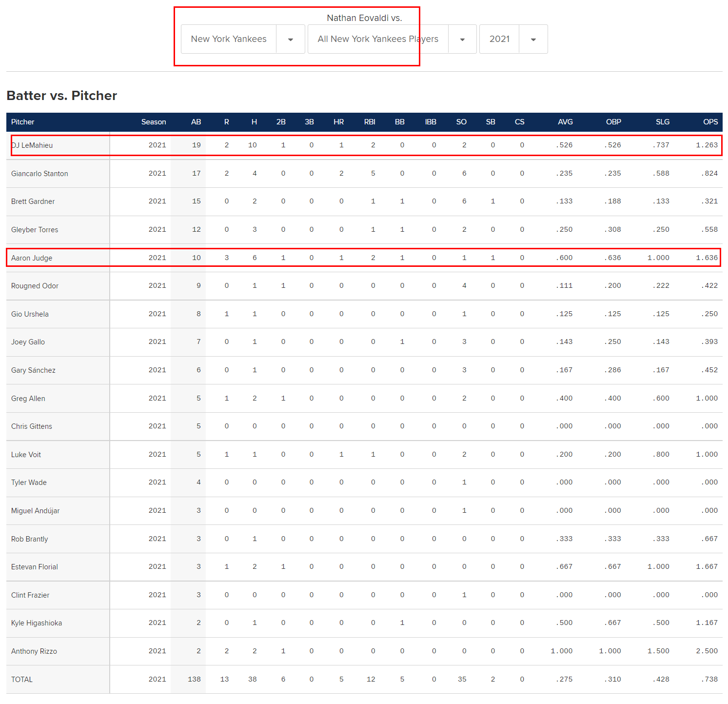The width and height of the screenshot is (728, 704).
Task: Click the TOTAL row 35 SO value
Action: click(462, 679)
